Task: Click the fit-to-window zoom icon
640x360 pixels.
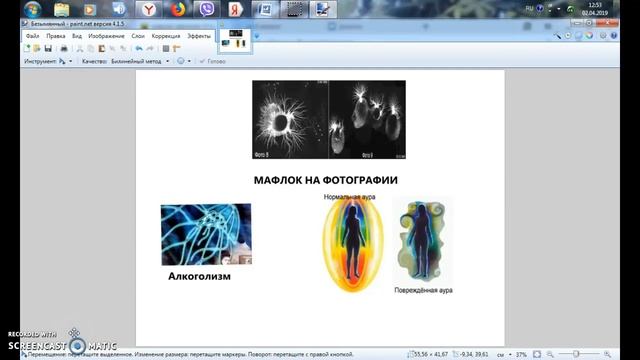Action: (537, 354)
